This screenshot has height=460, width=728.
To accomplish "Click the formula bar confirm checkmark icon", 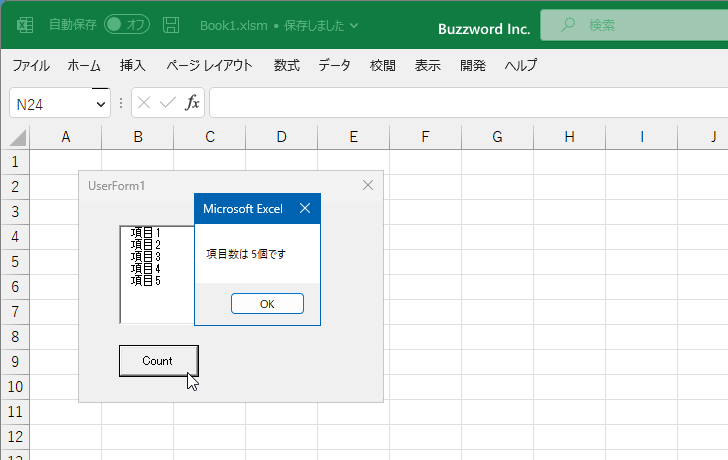I will tap(168, 103).
